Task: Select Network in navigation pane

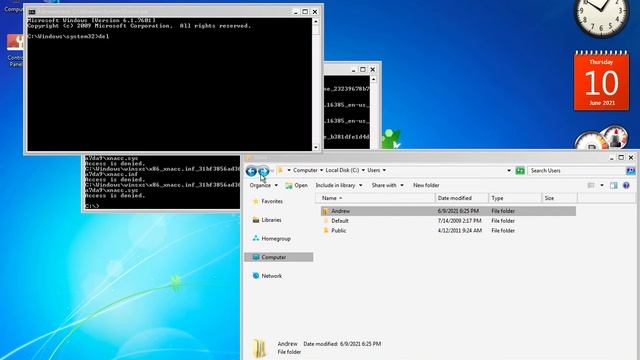Action: [x=271, y=276]
